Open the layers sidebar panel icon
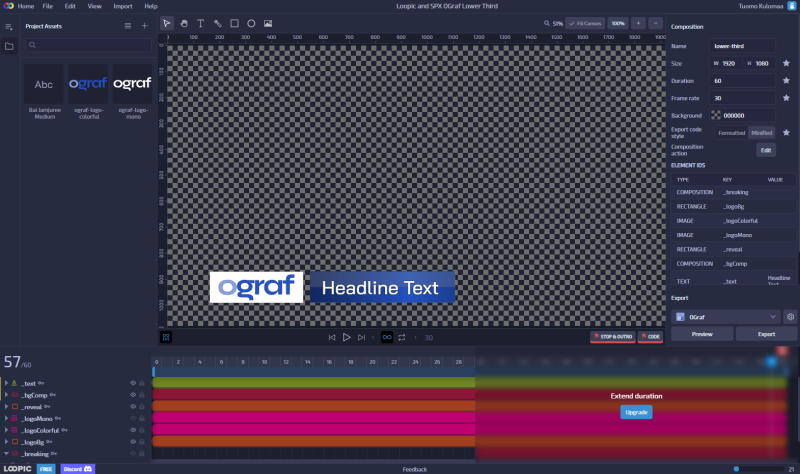The height and width of the screenshot is (474, 800). [x=9, y=27]
